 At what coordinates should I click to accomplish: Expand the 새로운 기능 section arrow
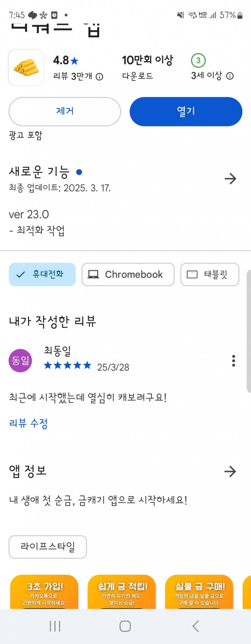230,179
